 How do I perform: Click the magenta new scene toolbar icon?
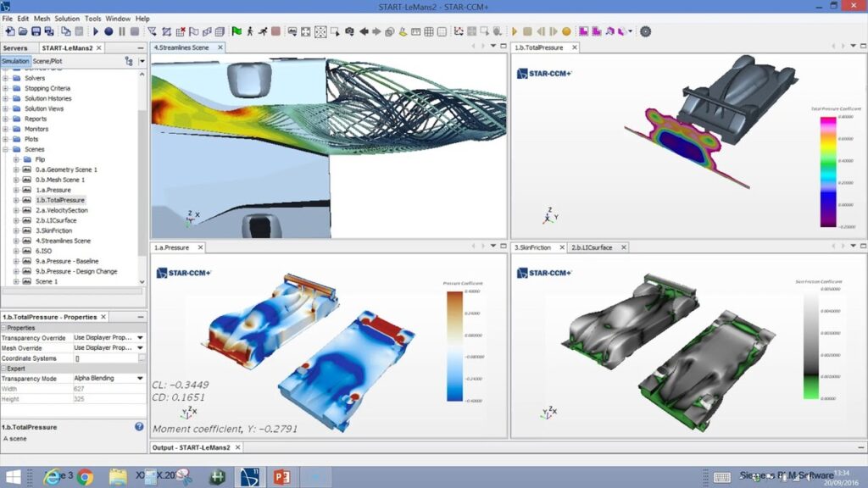coord(582,32)
